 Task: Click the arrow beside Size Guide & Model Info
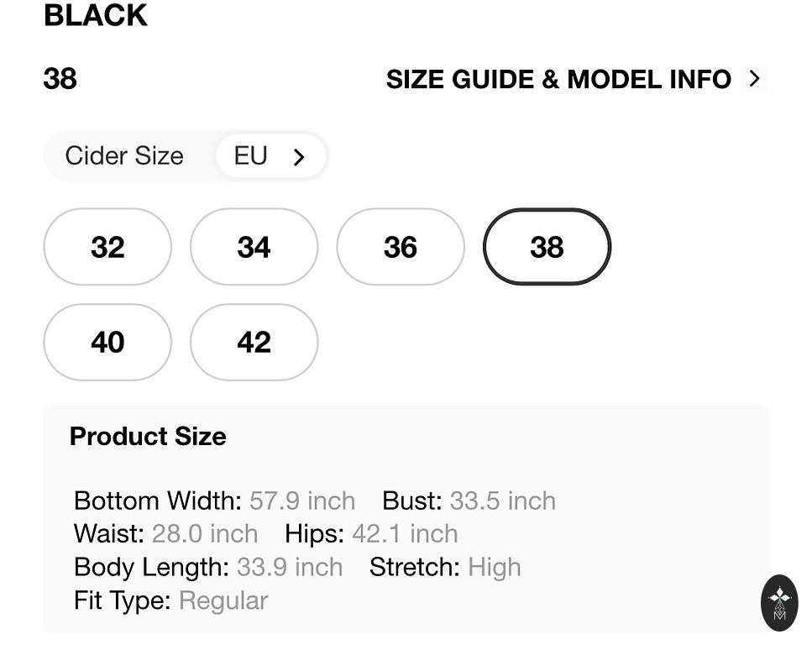tap(754, 79)
